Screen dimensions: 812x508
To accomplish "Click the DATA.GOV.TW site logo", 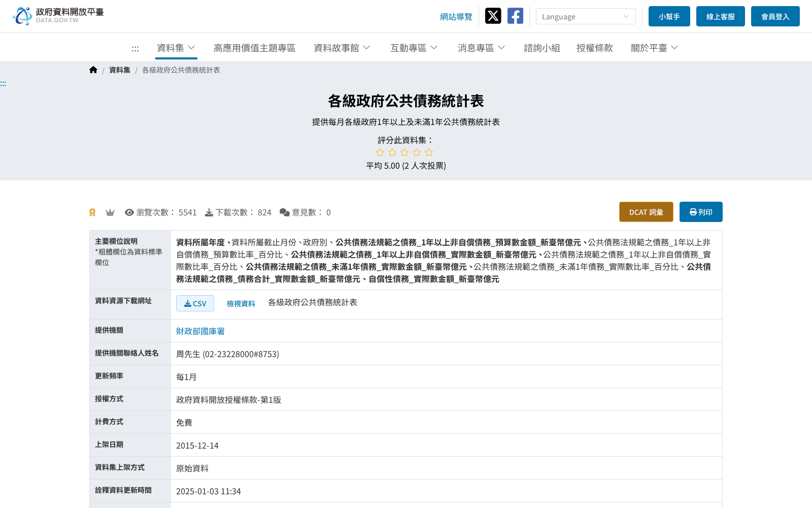I will [x=57, y=16].
